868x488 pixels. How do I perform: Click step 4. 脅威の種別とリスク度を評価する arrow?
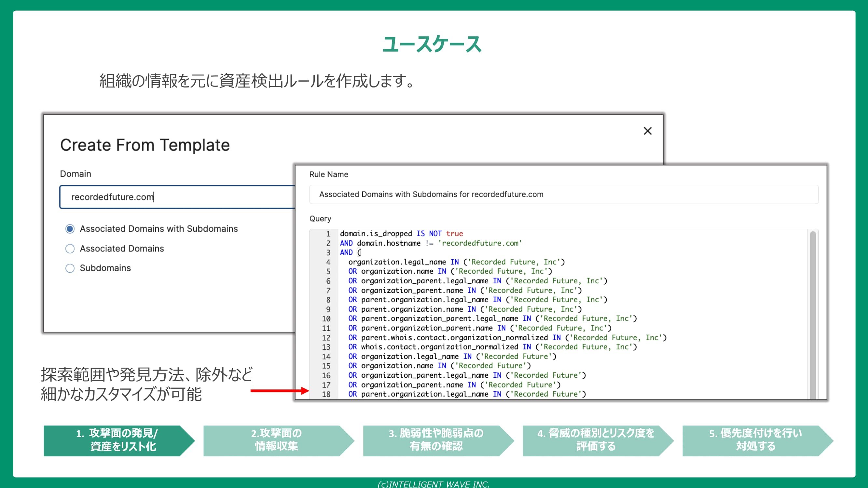598,441
